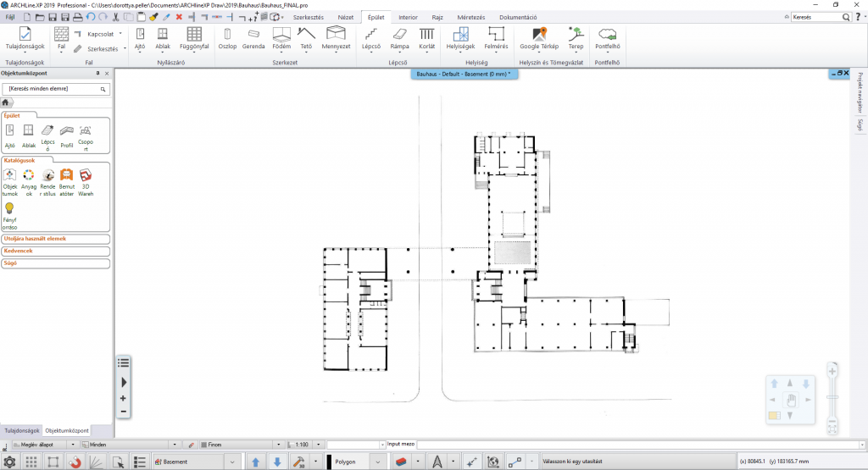Toggle the rectangle frame button in status bar

53,462
